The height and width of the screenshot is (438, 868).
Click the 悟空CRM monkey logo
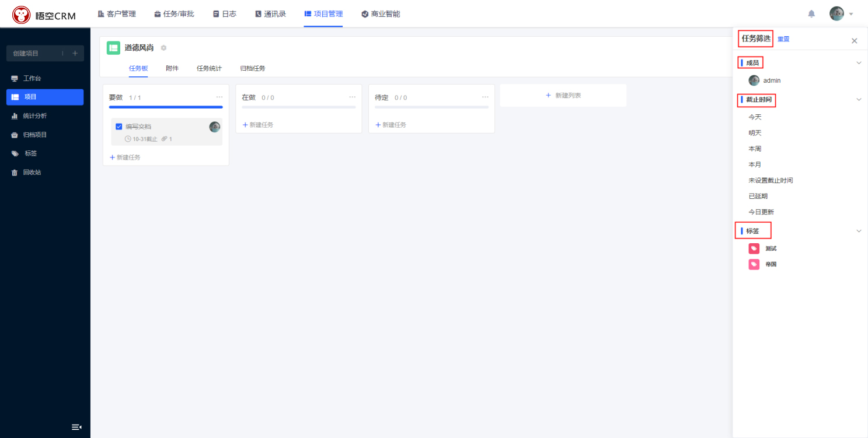point(22,15)
